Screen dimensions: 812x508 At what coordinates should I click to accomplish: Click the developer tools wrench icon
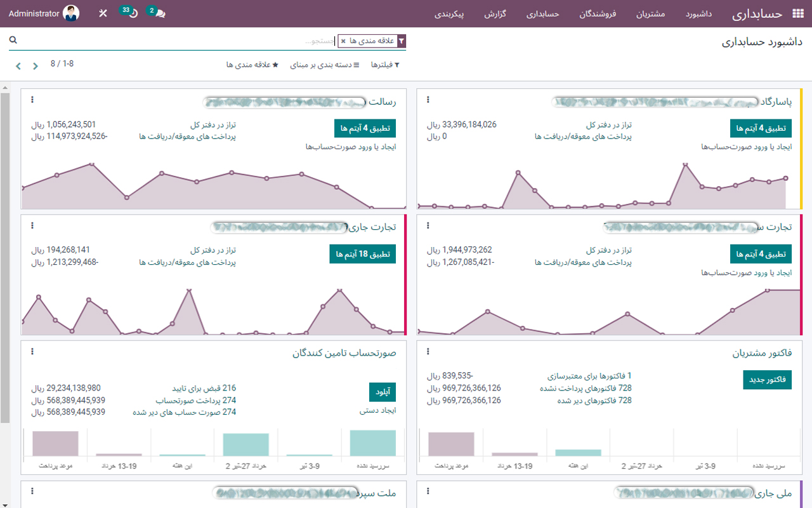click(x=103, y=13)
